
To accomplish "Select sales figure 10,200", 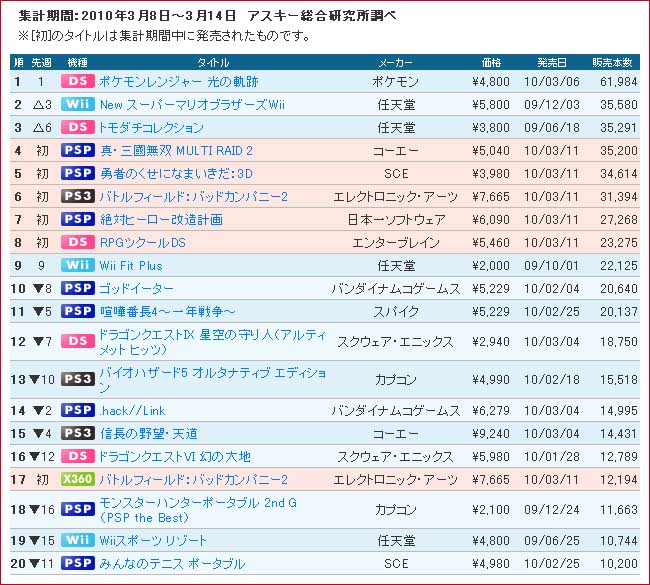I will (618, 563).
